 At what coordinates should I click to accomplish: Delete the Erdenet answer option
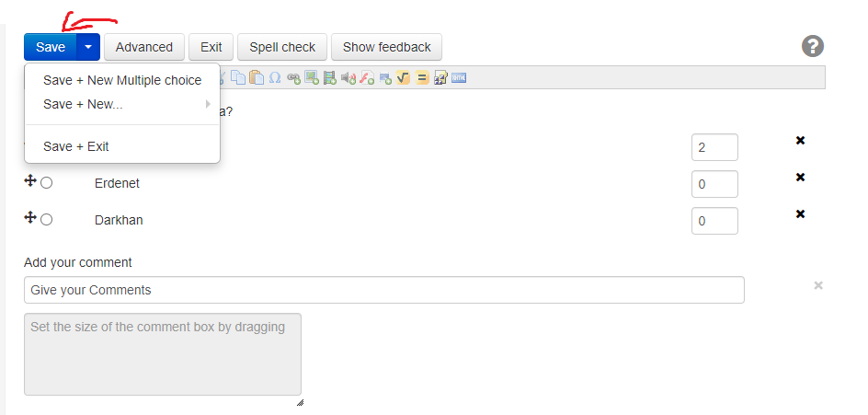pyautogui.click(x=800, y=177)
